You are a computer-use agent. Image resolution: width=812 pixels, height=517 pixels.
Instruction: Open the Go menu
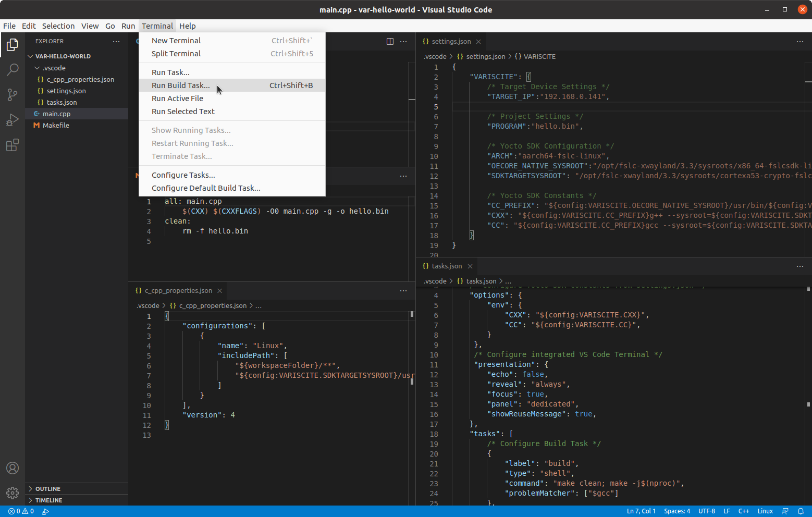click(110, 26)
